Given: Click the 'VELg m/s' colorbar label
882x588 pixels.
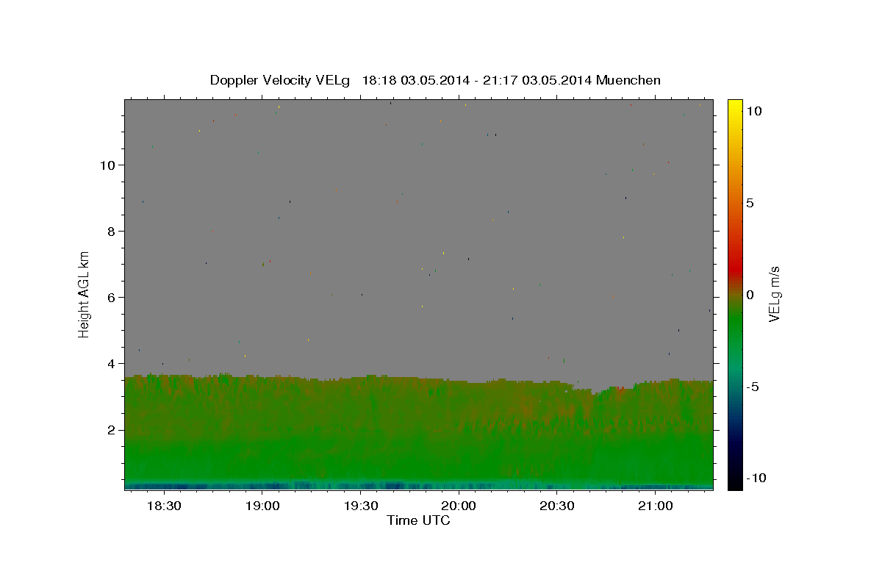Looking at the screenshot, I should click(774, 293).
